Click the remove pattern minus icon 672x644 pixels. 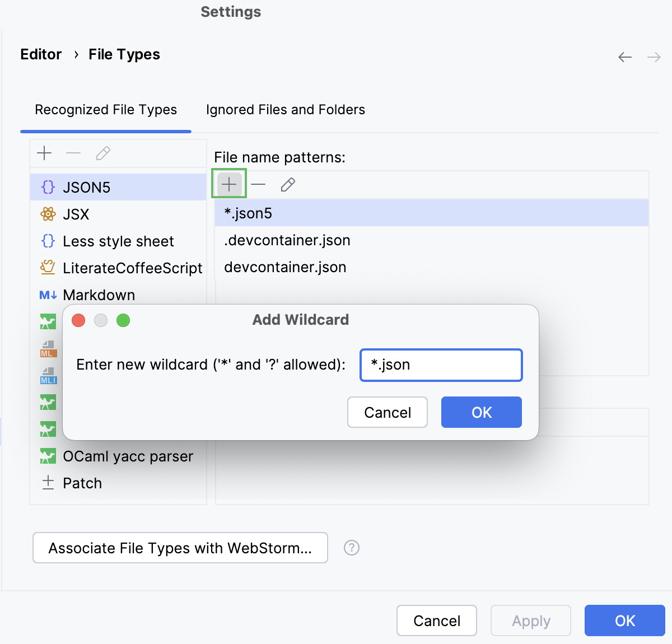pos(258,184)
